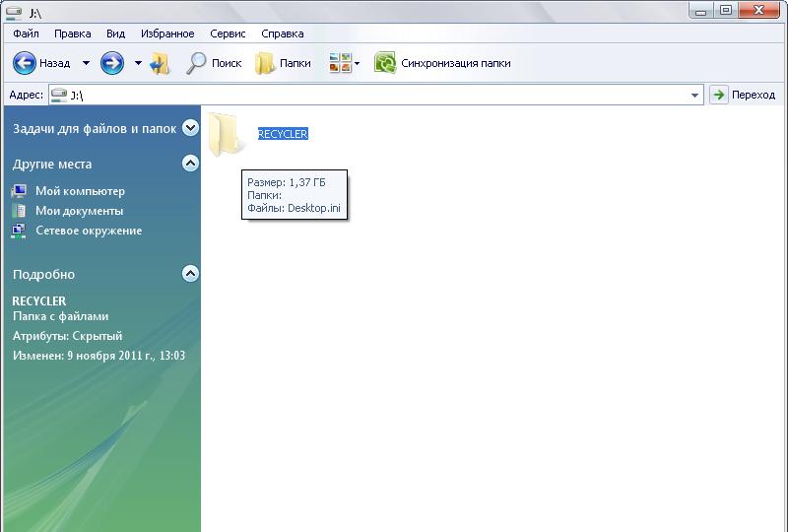
Task: Click into the Адрес address field
Action: pyautogui.click(x=376, y=95)
